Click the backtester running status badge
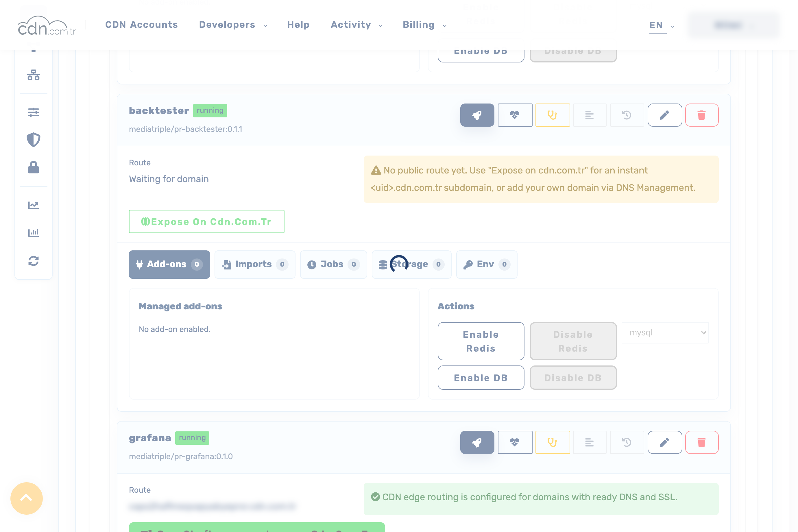The width and height of the screenshot is (798, 532). coord(210,111)
